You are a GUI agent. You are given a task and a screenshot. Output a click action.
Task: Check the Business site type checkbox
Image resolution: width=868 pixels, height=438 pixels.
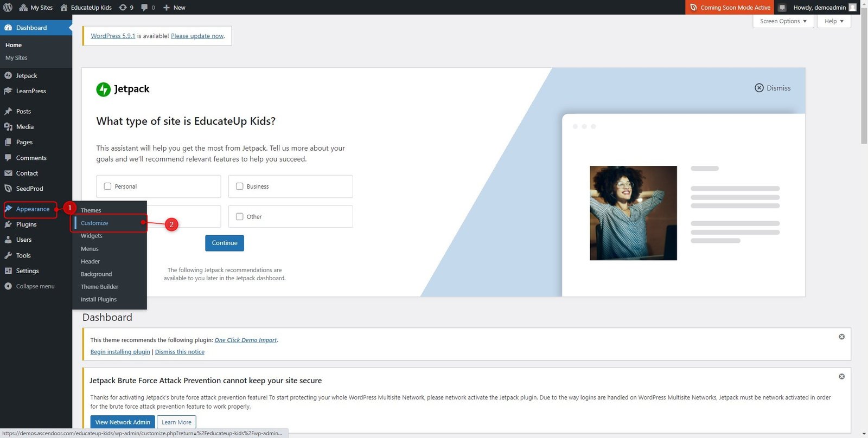pos(239,186)
